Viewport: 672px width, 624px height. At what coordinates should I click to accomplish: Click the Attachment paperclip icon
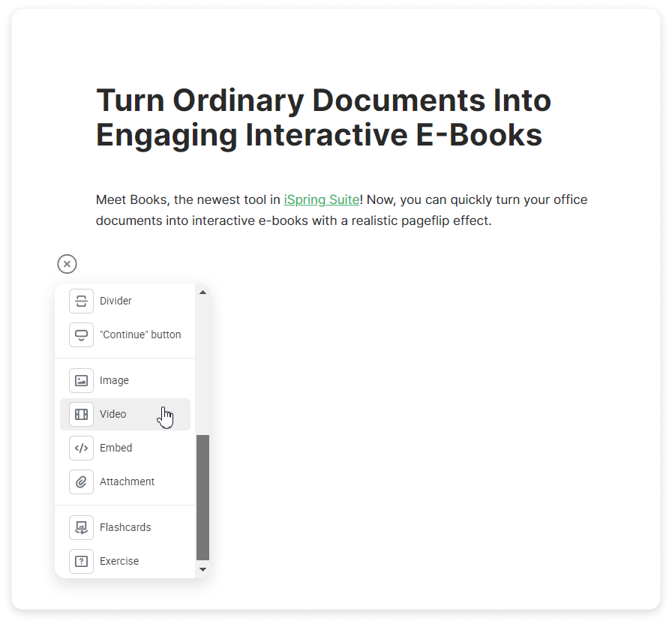pos(81,481)
